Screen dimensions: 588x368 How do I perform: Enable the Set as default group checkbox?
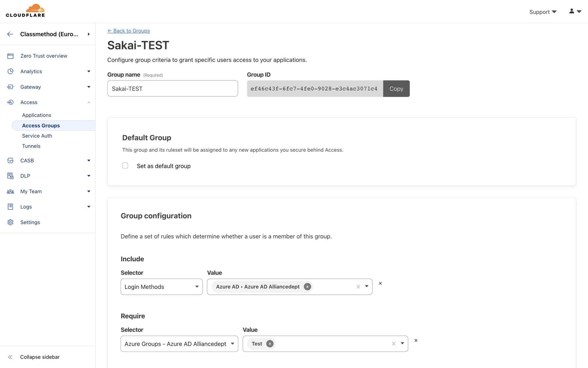(125, 166)
